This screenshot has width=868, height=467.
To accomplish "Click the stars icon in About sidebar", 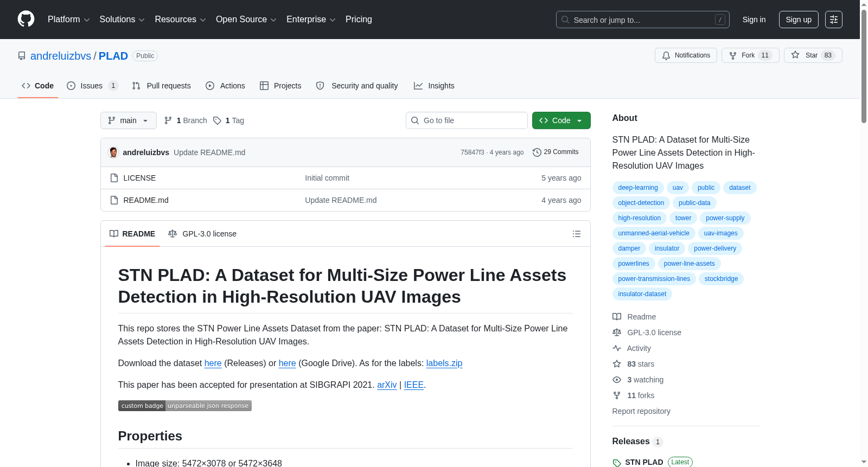I will [x=617, y=364].
